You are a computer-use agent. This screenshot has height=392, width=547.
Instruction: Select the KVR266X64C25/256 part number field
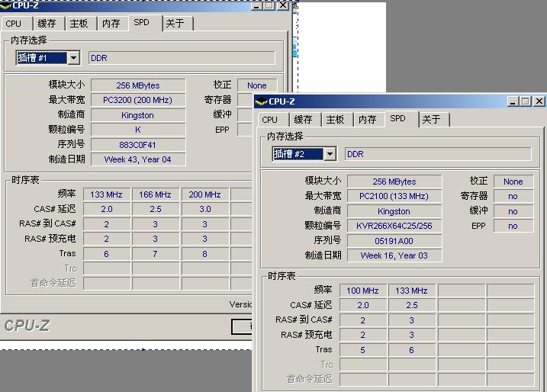click(x=394, y=226)
